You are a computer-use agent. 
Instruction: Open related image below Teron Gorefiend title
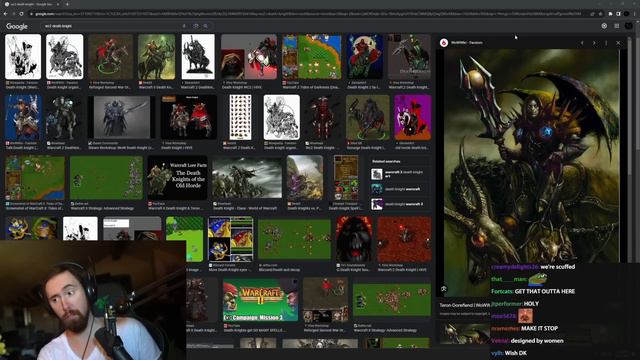point(465,333)
